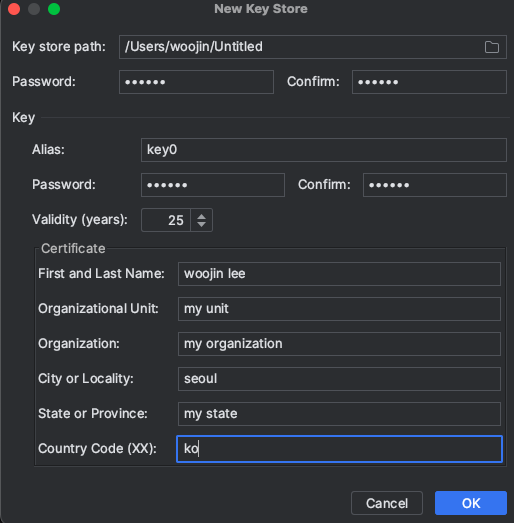Click the green zoom window button

coord(54,9)
